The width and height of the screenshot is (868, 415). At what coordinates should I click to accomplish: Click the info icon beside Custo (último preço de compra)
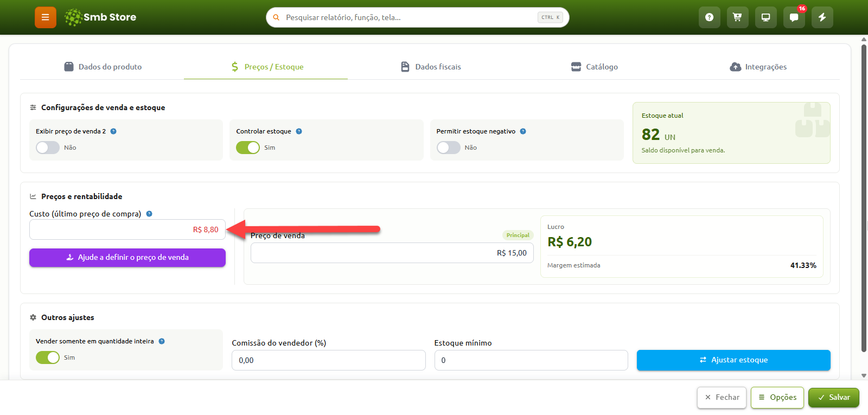pos(149,214)
